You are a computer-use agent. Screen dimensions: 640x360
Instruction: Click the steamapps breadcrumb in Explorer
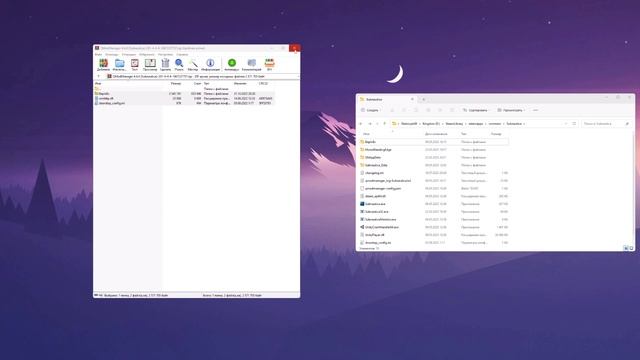[476, 124]
